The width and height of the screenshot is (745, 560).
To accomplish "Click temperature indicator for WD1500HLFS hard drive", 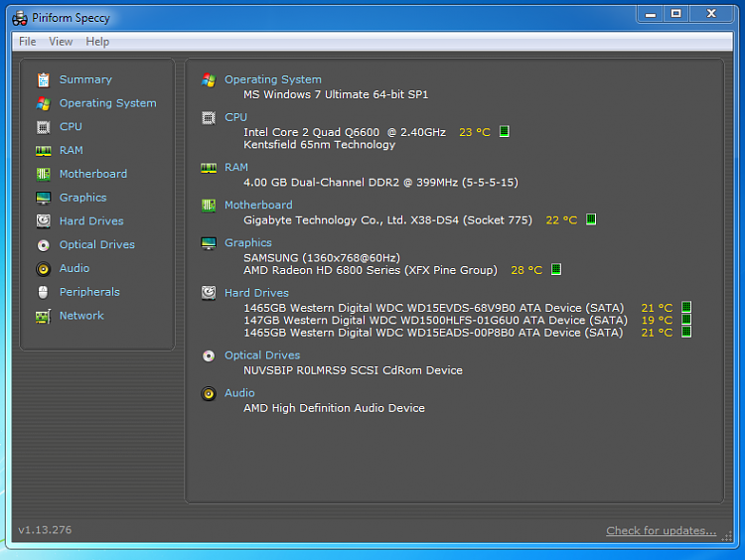I will tap(686, 319).
